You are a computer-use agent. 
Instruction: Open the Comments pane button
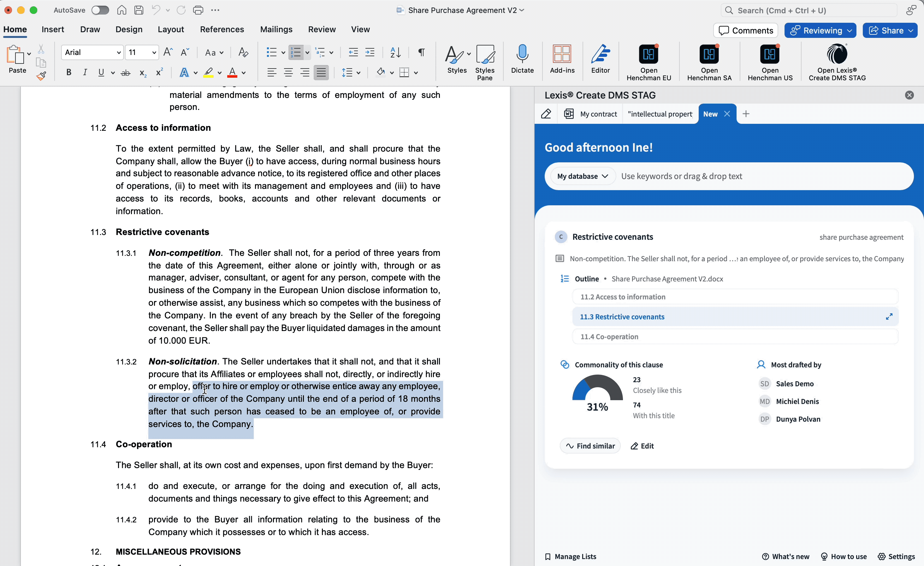[745, 30]
